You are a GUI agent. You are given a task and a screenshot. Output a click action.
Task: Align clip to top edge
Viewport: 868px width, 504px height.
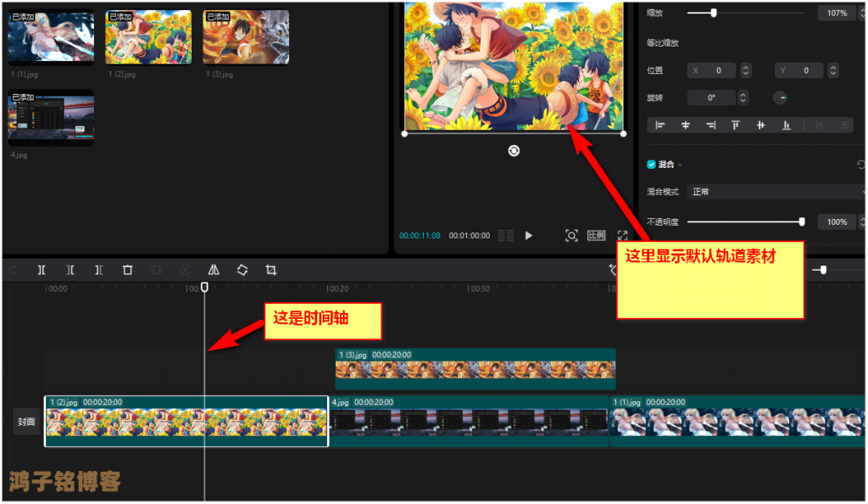pos(736,126)
